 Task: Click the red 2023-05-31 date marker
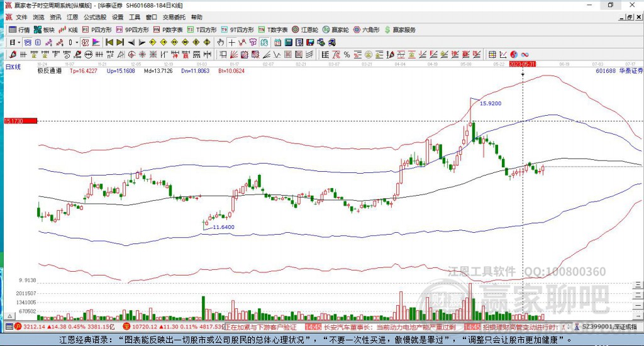coord(523,64)
